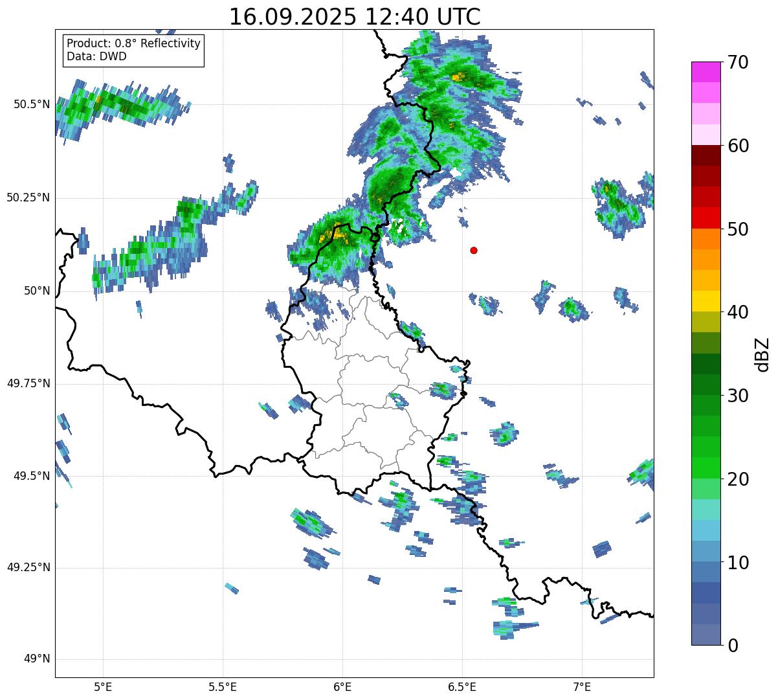
Task: Pick the magenta top colorbar segment
Action: coord(706,72)
